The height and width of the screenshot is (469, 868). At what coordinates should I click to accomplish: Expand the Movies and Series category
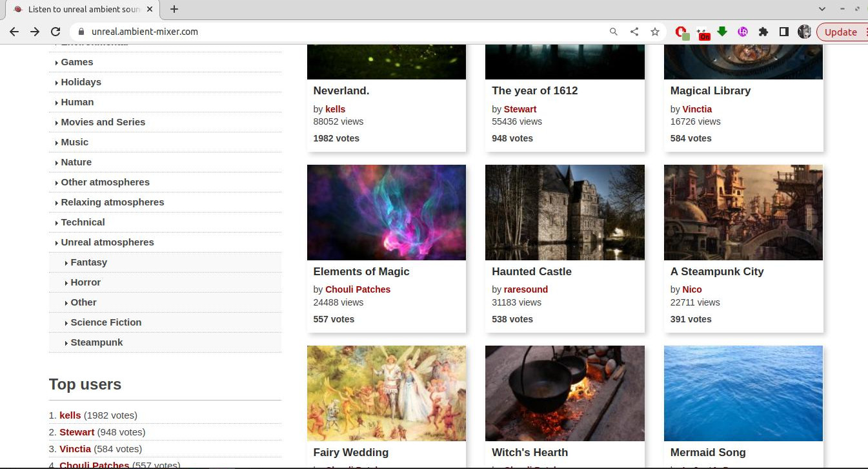(x=103, y=122)
